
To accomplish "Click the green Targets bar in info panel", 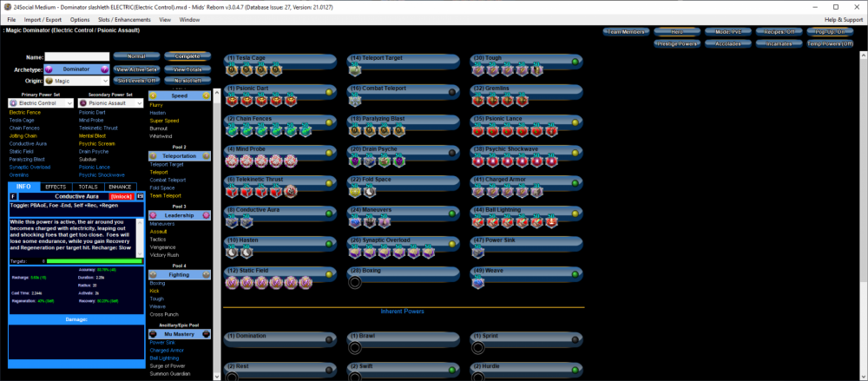I will (95, 260).
